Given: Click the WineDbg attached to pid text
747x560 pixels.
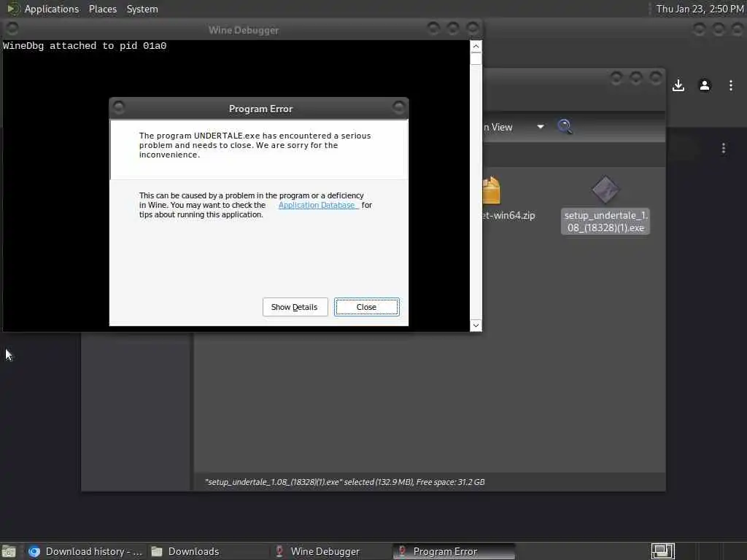Looking at the screenshot, I should [x=85, y=46].
